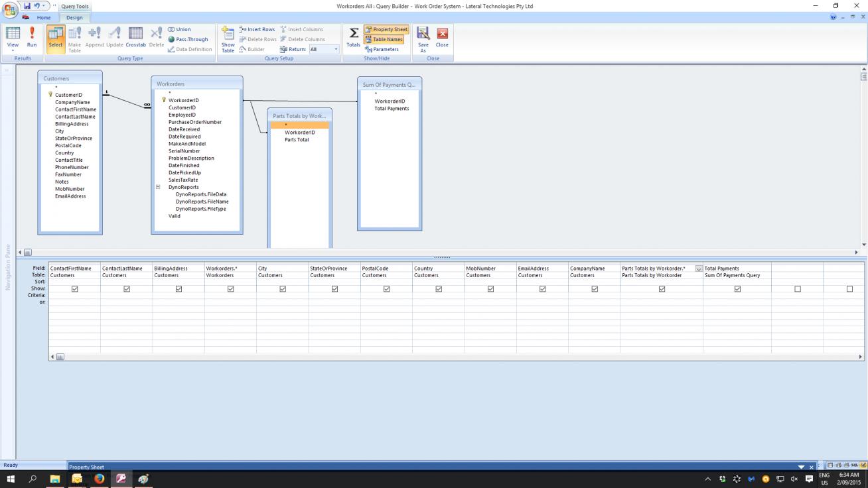This screenshot has width=868, height=488.
Task: Select Parts Total in Parts Totals field list
Action: coord(297,140)
